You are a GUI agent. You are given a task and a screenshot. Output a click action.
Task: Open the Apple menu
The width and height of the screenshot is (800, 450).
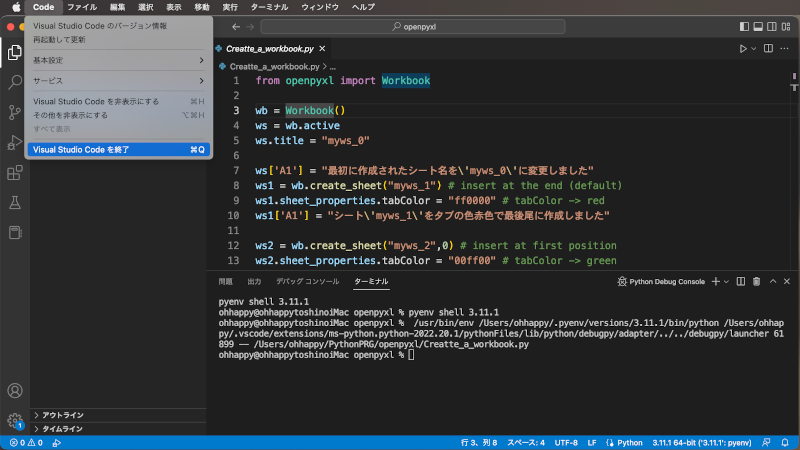pyautogui.click(x=16, y=7)
